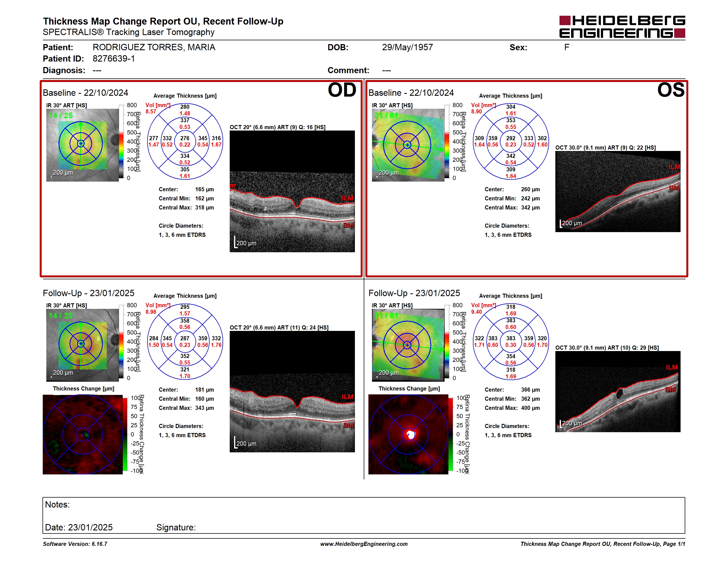Open the OS follow-up OCT B-scan with cyst
The height and width of the screenshot is (563, 728).
(x=618, y=392)
